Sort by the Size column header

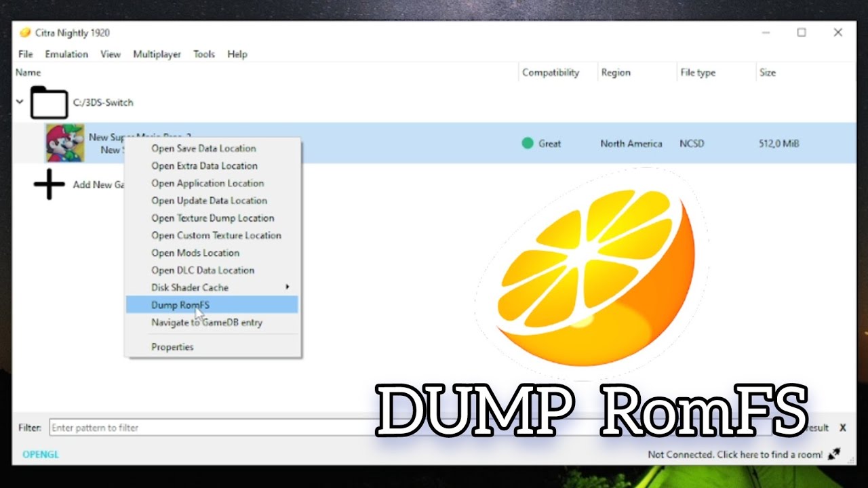(806, 73)
